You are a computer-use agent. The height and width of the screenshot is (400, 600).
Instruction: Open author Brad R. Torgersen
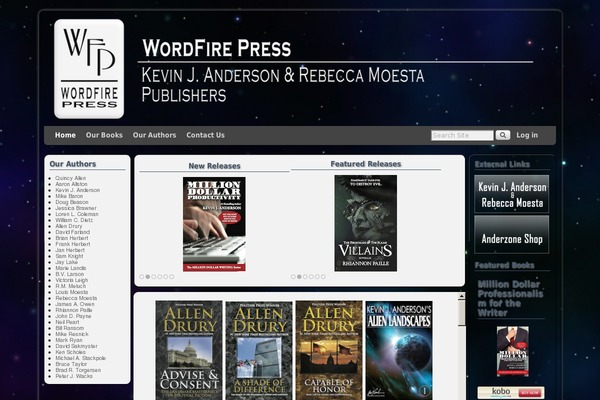click(78, 370)
